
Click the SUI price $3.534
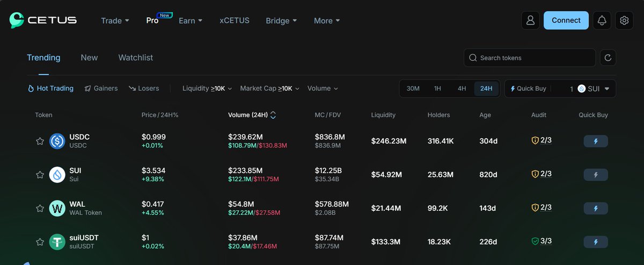pos(153,171)
